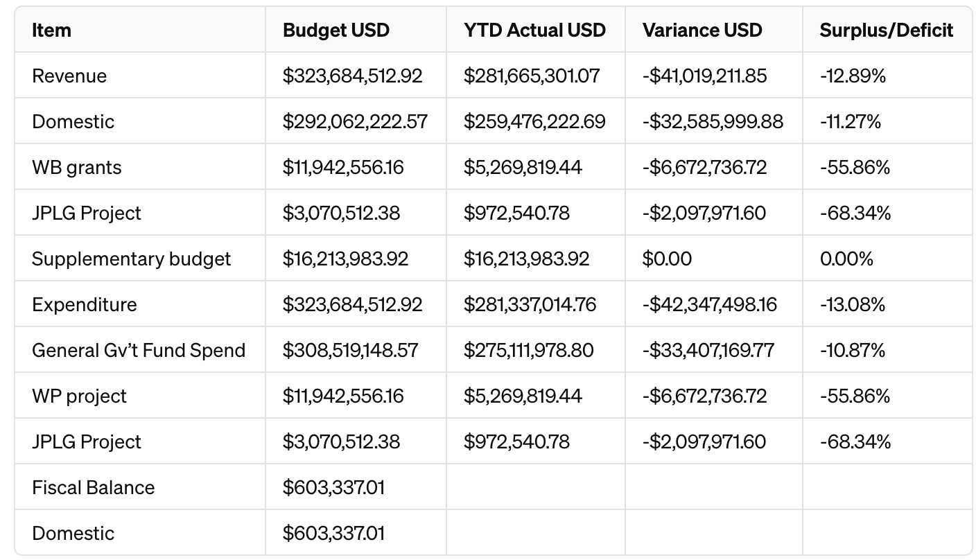Click the $292,062,222.57 budget value
The image size is (976, 560).
pos(355,121)
